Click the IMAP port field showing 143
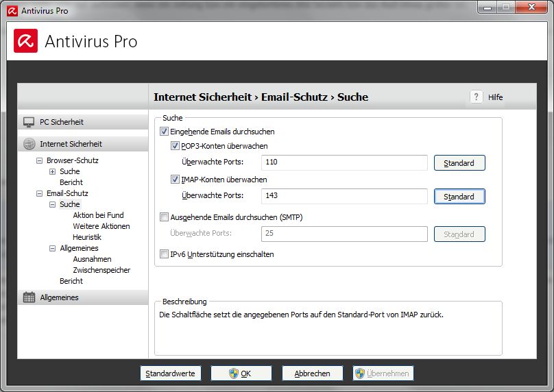The image size is (554, 392). coord(344,196)
